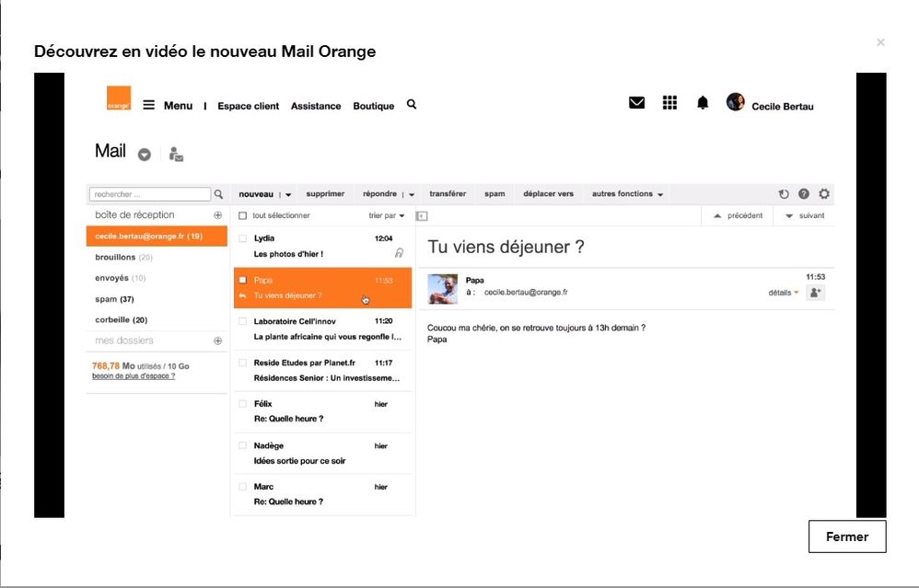Click supprimer in the mail toolbar
The height and width of the screenshot is (588, 919).
(x=325, y=194)
